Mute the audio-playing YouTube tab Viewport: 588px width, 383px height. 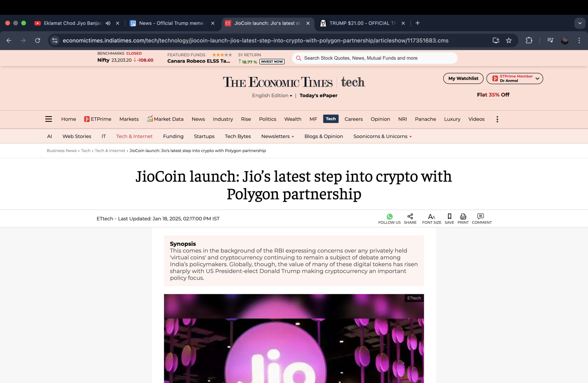108,23
